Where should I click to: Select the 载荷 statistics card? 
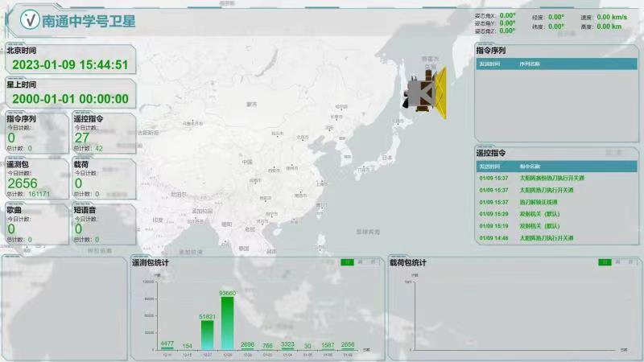(x=101, y=179)
